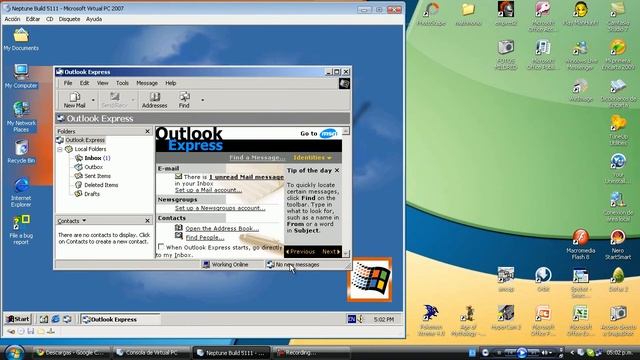Screen dimensions: 640x360
Task: Open the Recycle Bin icon
Action: (x=21, y=148)
